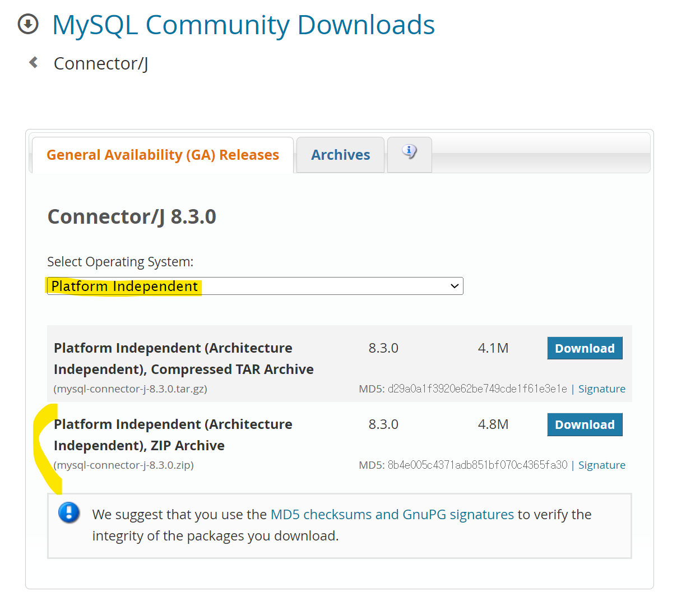This screenshot has height=596, width=700.
Task: Click the 4.8M file size value
Action: pos(493,424)
